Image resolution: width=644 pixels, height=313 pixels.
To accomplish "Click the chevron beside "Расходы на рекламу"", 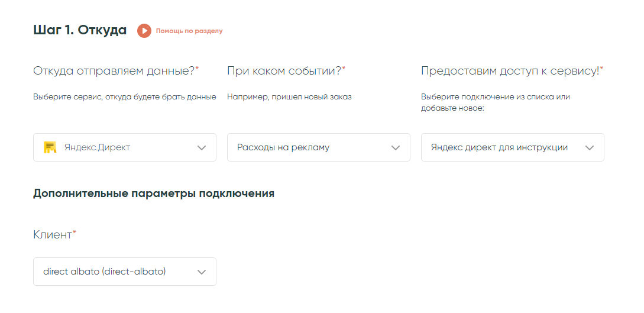I will click(396, 148).
